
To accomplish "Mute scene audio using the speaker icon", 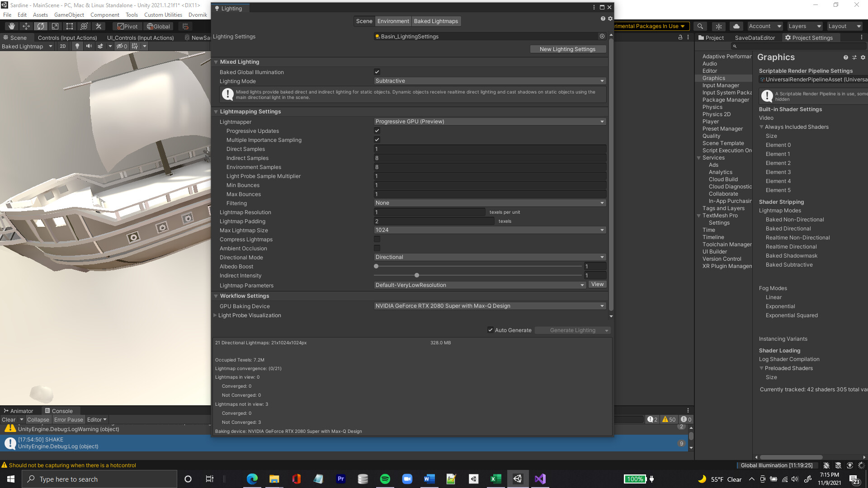I will click(89, 46).
